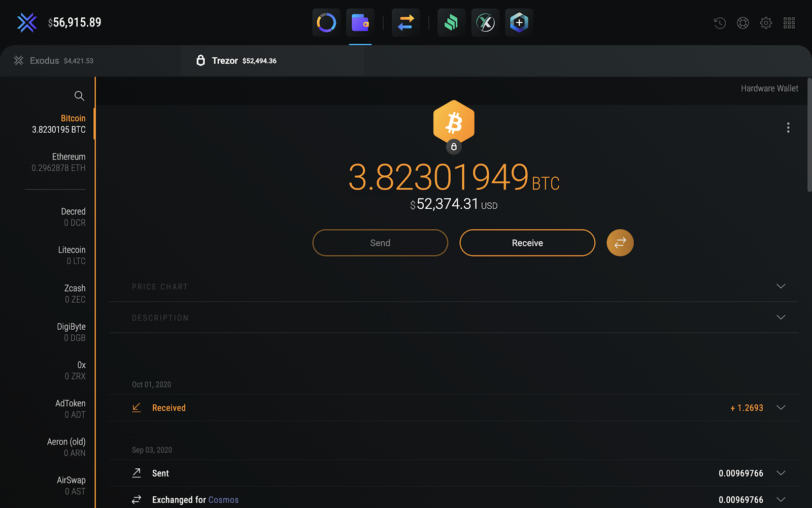Click the round orange exchange button

coord(620,243)
